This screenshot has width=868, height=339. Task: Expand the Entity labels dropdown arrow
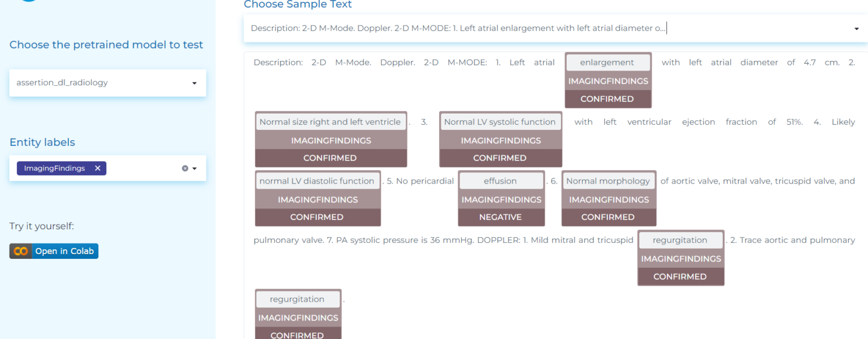194,168
